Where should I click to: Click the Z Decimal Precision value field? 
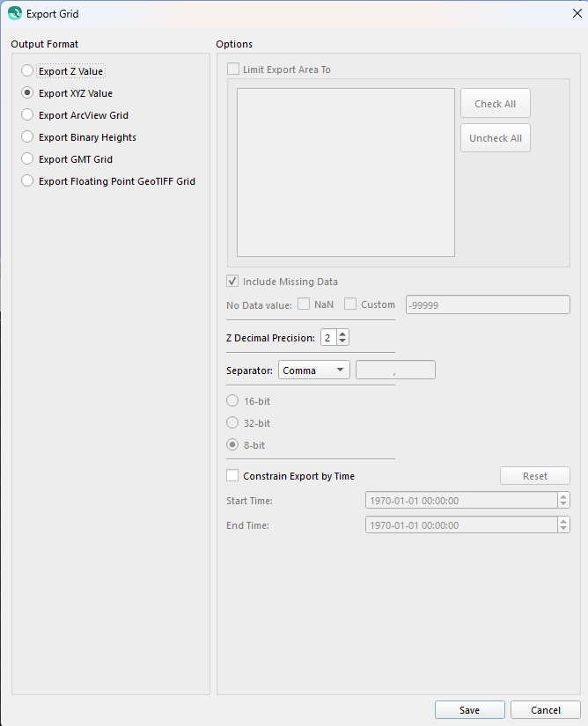click(x=328, y=338)
